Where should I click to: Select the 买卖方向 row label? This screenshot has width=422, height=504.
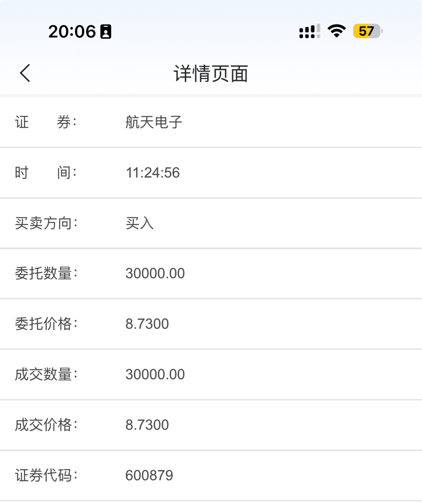tap(46, 223)
